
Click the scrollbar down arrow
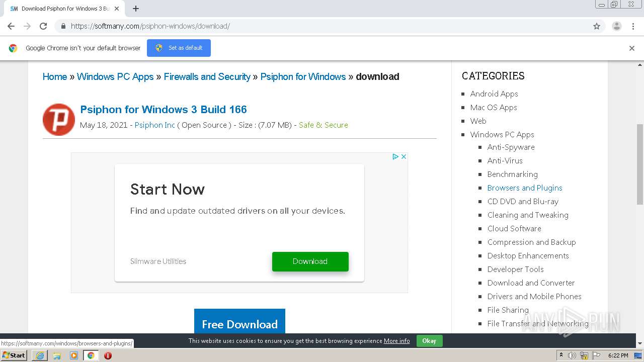coord(640,343)
